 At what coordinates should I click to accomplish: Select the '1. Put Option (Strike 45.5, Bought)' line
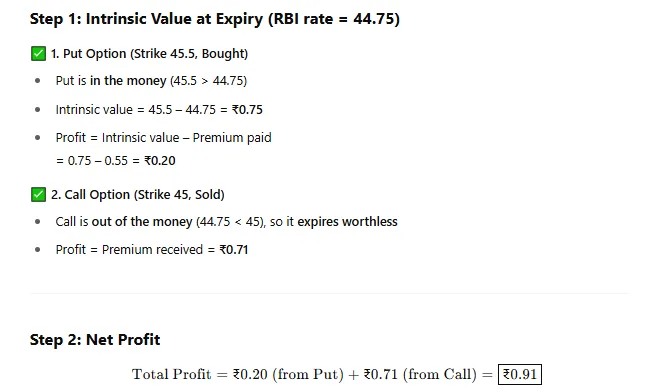click(x=149, y=54)
